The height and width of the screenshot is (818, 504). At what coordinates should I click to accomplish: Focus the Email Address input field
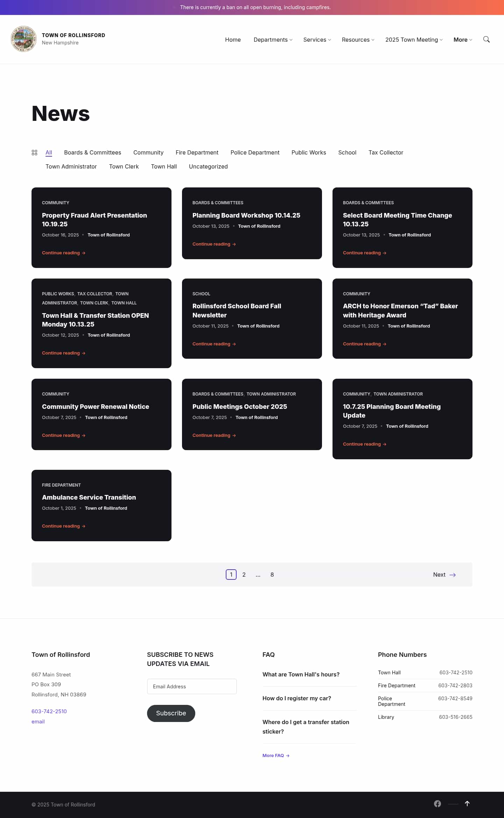click(x=192, y=686)
